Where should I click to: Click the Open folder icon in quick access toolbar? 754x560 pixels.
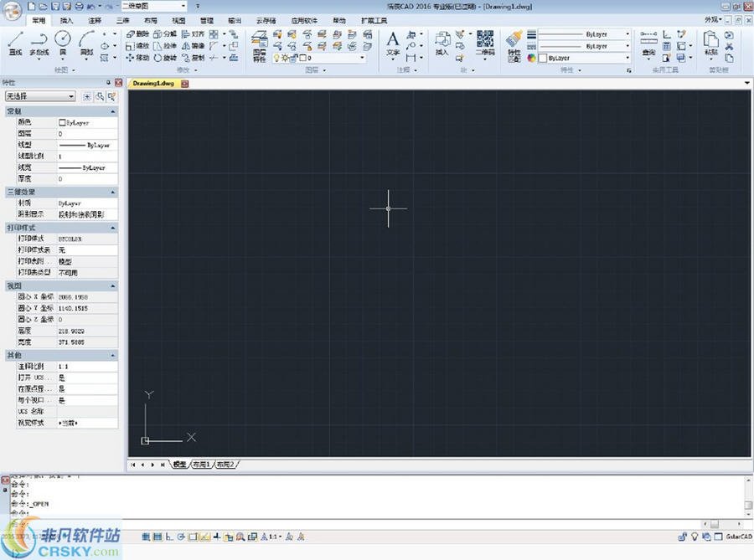tap(44, 6)
